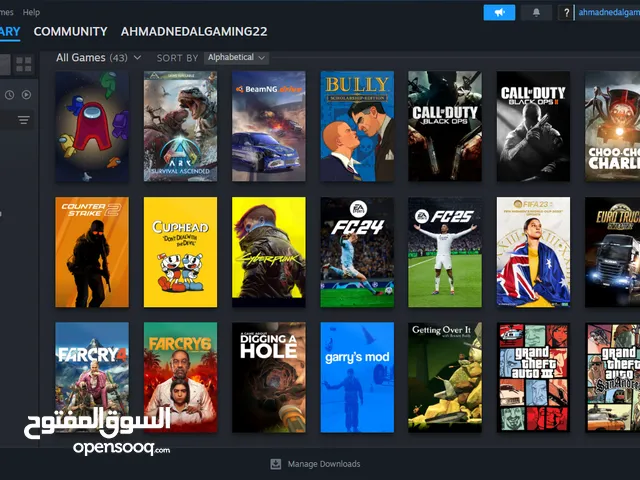
Task: Click the announcements megaphone button
Action: click(499, 13)
